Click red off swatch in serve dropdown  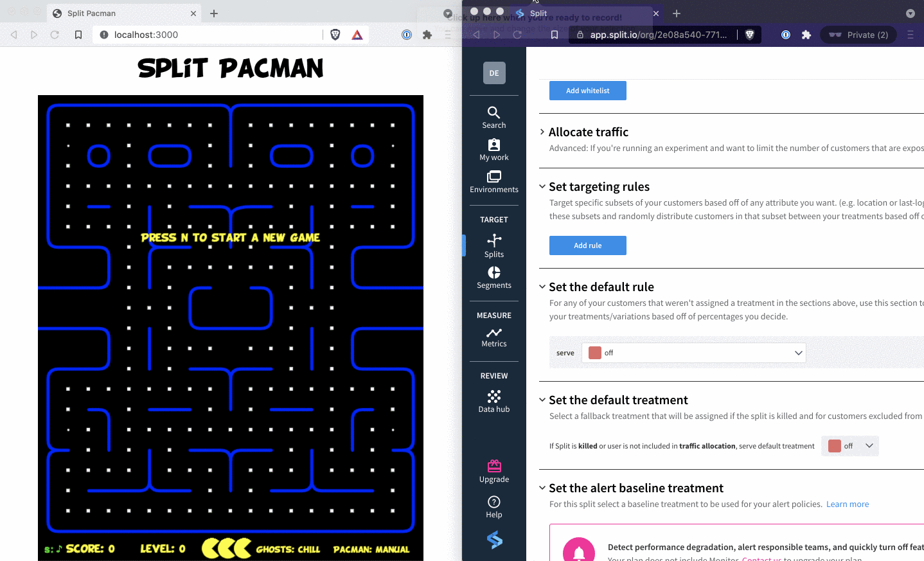pos(595,353)
